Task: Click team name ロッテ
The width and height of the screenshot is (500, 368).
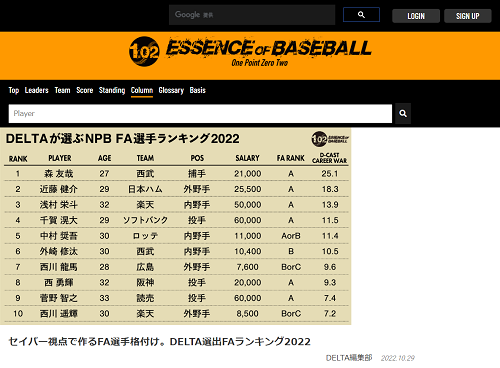Action: point(145,236)
